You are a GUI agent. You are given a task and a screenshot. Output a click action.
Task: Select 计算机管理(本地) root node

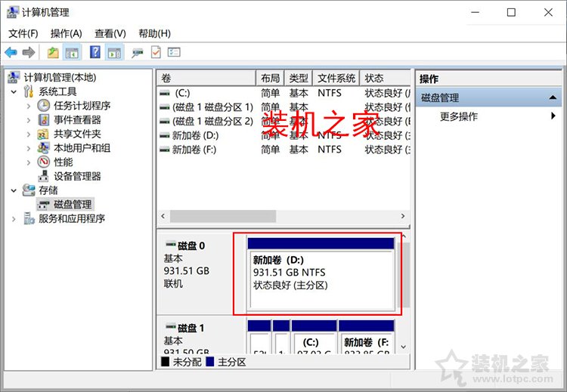[x=60, y=77]
